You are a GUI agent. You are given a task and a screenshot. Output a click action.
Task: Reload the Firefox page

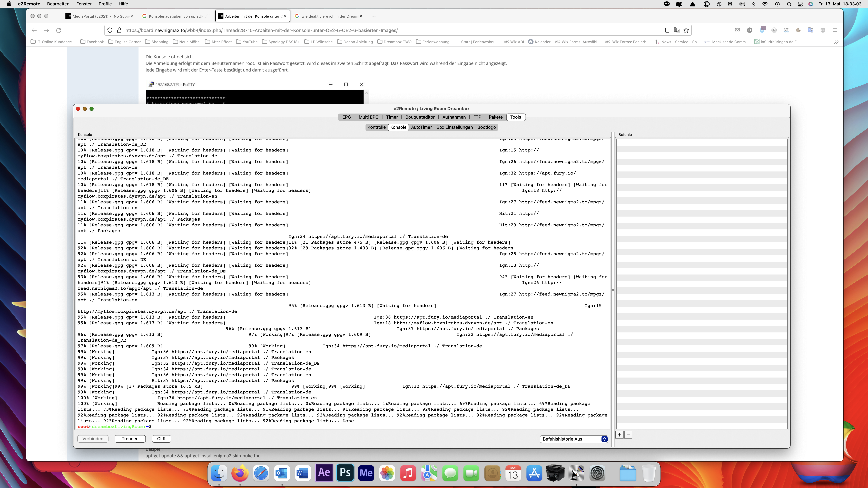(59, 30)
